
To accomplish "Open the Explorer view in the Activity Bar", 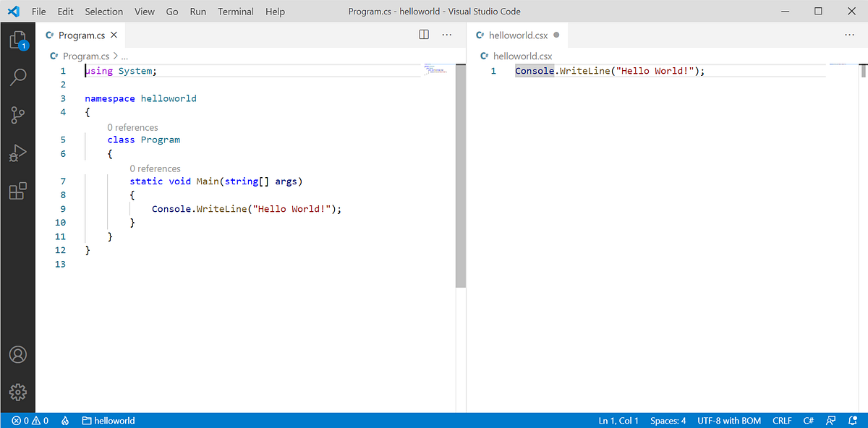I will tap(17, 40).
